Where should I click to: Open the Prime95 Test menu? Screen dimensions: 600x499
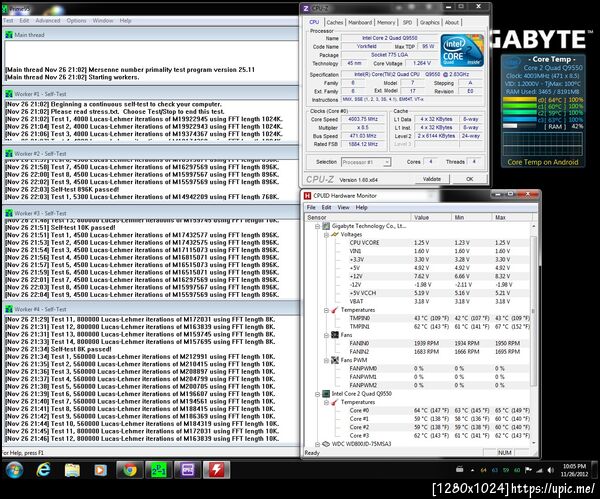8,21
